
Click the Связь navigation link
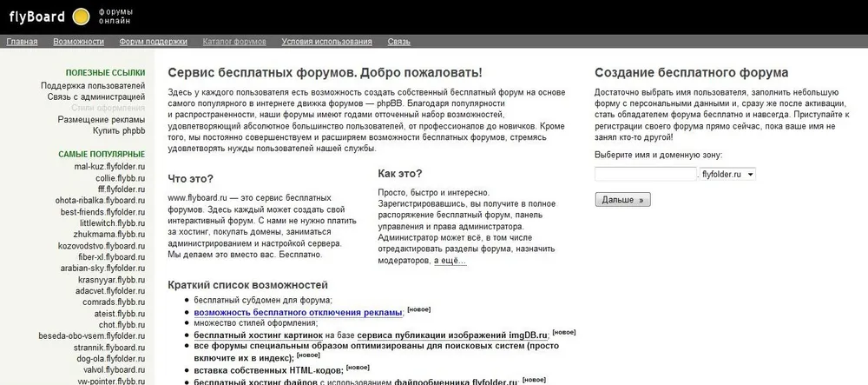[x=398, y=42]
